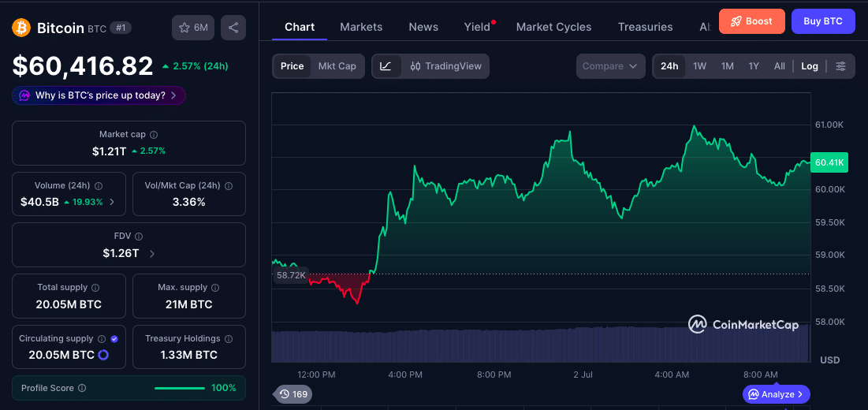The width and height of the screenshot is (868, 410).
Task: Select the 1W time range
Action: 700,66
